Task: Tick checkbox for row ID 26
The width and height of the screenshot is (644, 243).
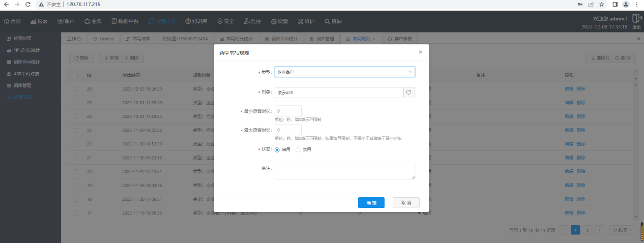Action: coord(75,89)
